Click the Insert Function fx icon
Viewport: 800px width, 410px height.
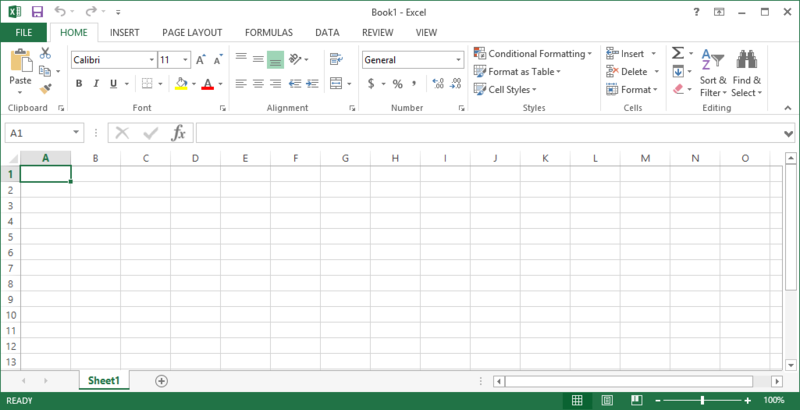pos(178,133)
